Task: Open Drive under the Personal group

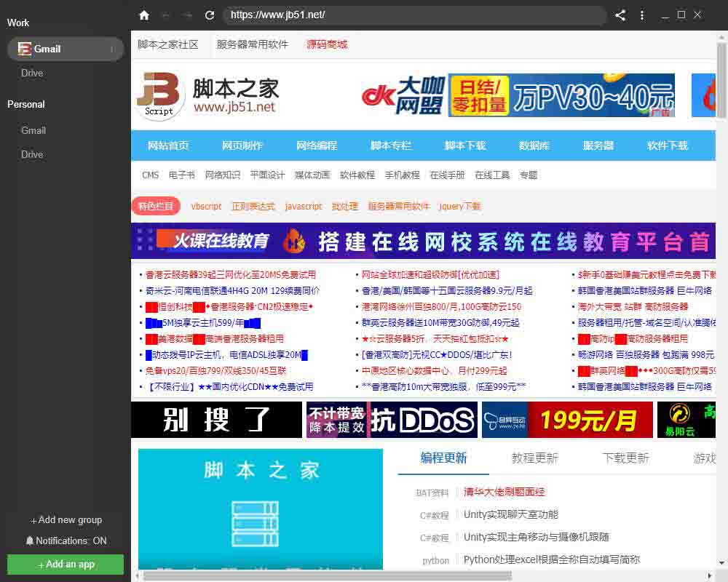Action: pos(33,154)
